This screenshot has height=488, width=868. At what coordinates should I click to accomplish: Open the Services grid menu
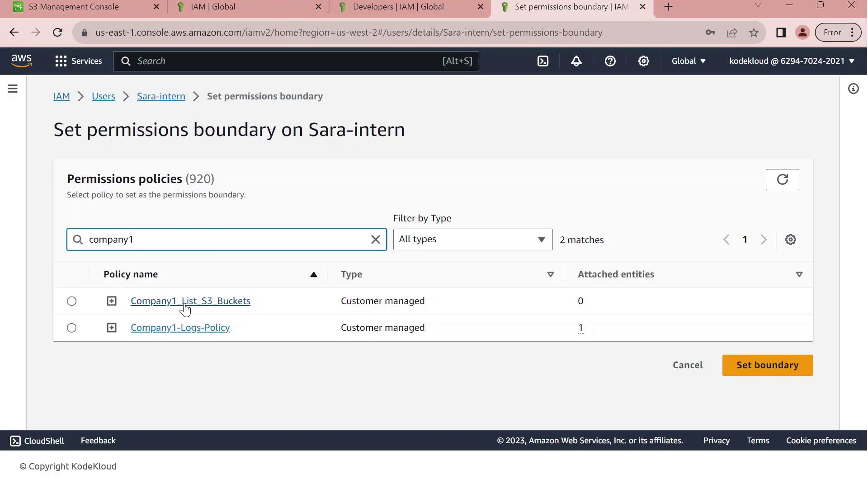pyautogui.click(x=78, y=61)
